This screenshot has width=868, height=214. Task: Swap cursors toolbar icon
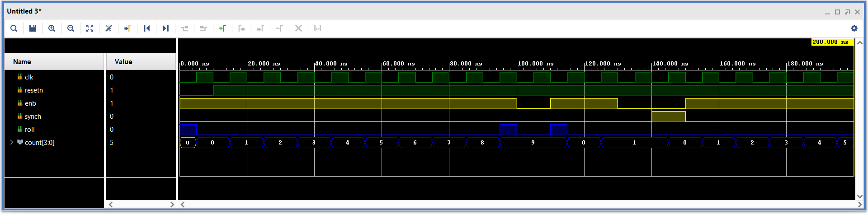tap(280, 28)
